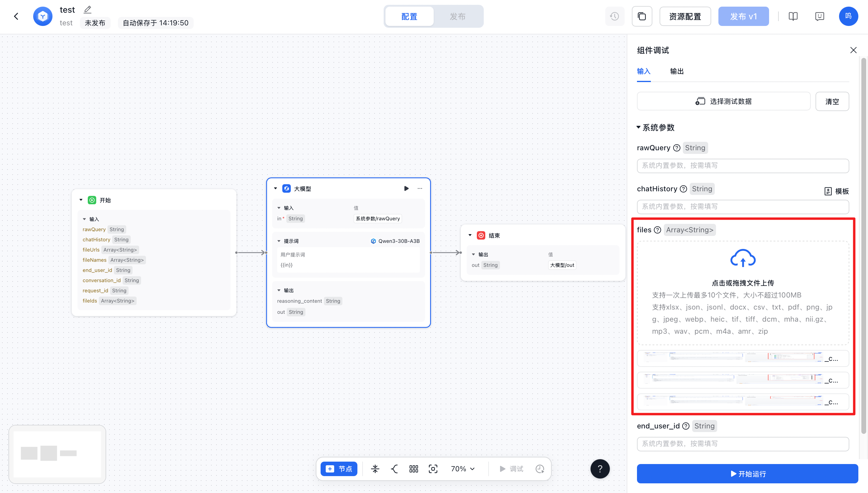The image size is (868, 493).
Task: Click the 清空 button
Action: tap(832, 102)
